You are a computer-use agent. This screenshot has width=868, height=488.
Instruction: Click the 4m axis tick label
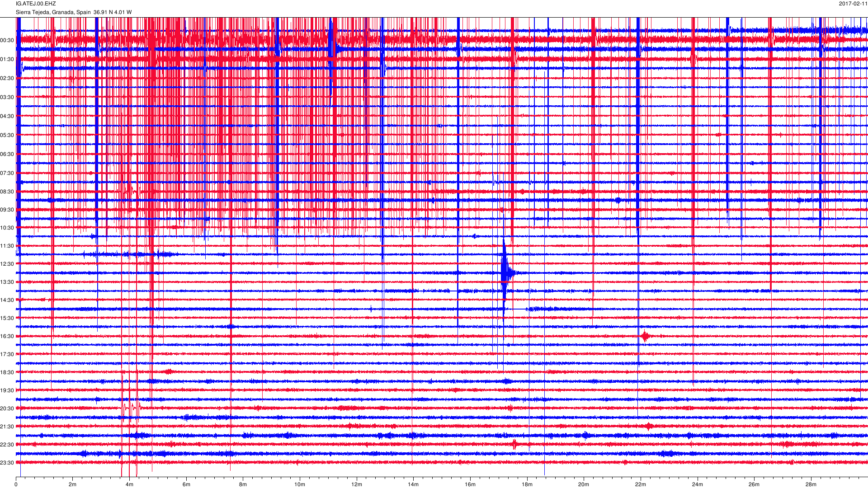pyautogui.click(x=129, y=484)
